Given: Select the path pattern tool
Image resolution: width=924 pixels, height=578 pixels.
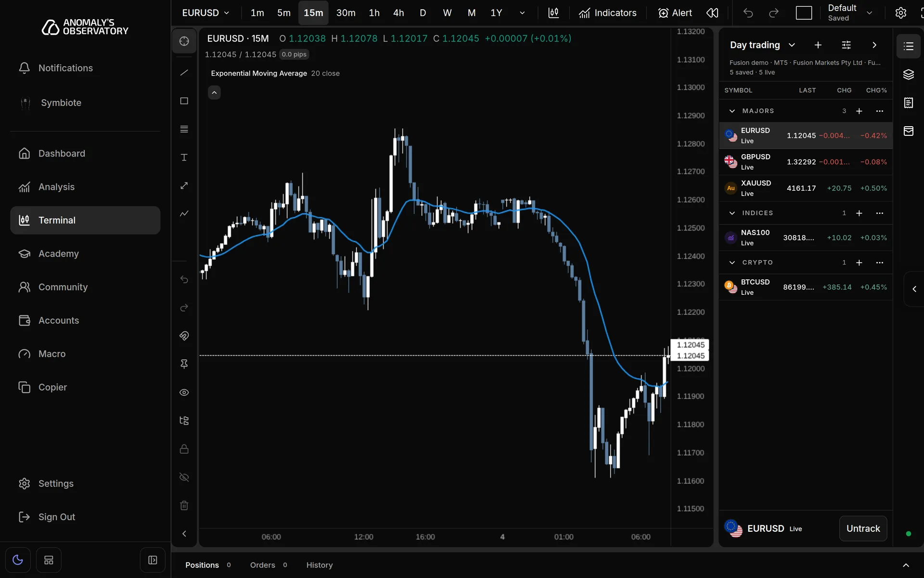Looking at the screenshot, I should [x=184, y=213].
